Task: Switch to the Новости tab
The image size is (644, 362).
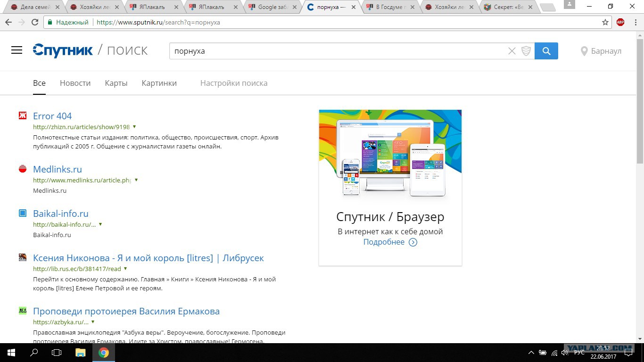Action: tap(75, 83)
